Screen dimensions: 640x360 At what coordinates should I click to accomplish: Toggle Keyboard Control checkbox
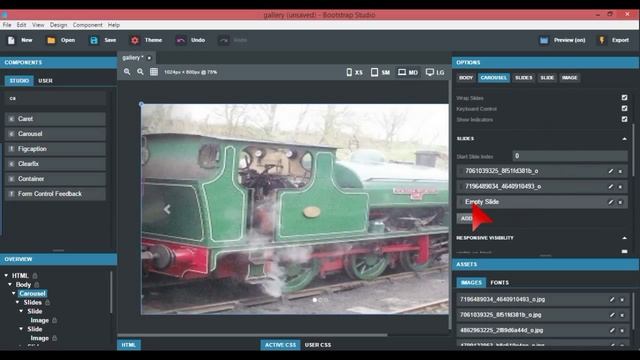(x=624, y=109)
